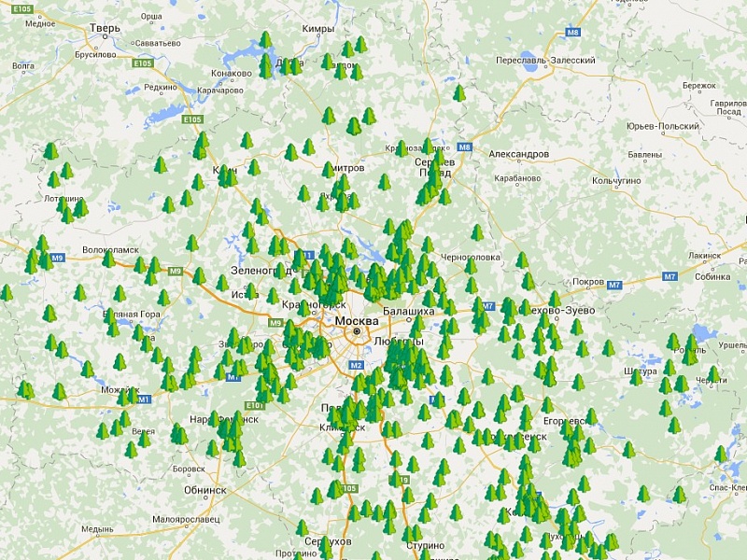Select the Кимры town label
This screenshot has height=560, width=747.
click(x=318, y=29)
